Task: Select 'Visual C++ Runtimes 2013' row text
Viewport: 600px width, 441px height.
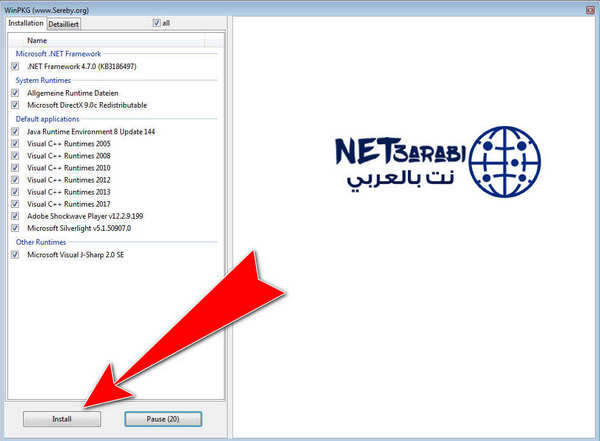Action: click(68, 192)
